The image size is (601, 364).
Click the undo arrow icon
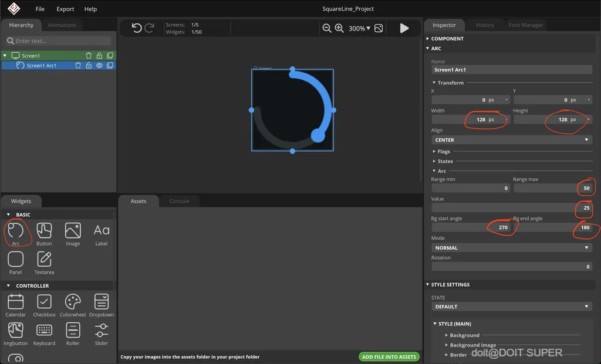tap(136, 28)
